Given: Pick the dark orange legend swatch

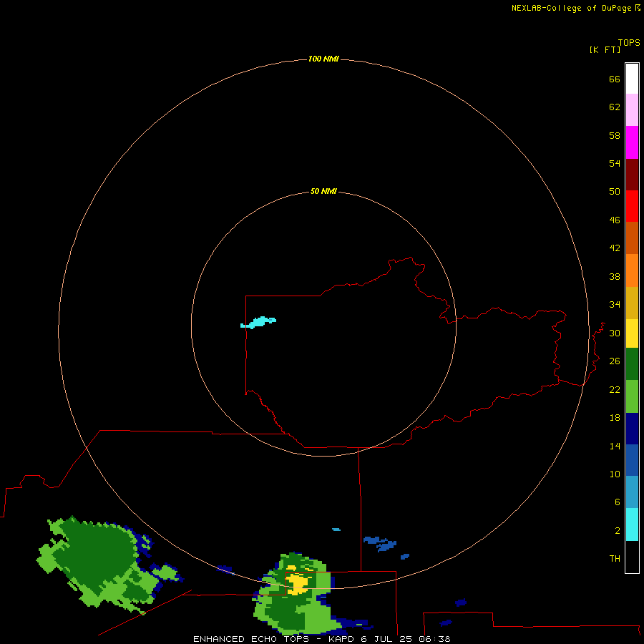Looking at the screenshot, I should coord(632,238).
